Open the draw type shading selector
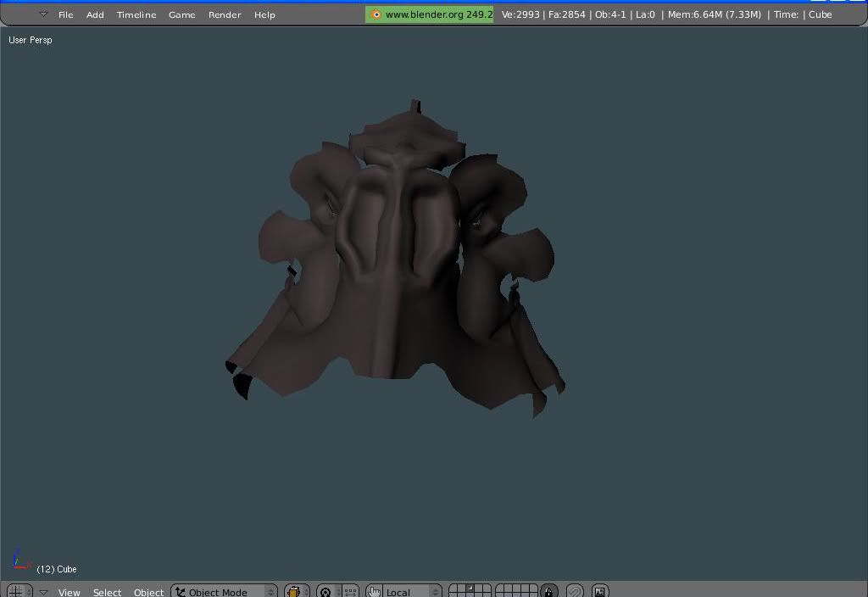Viewport: 868px width, 597px height. (x=297, y=591)
